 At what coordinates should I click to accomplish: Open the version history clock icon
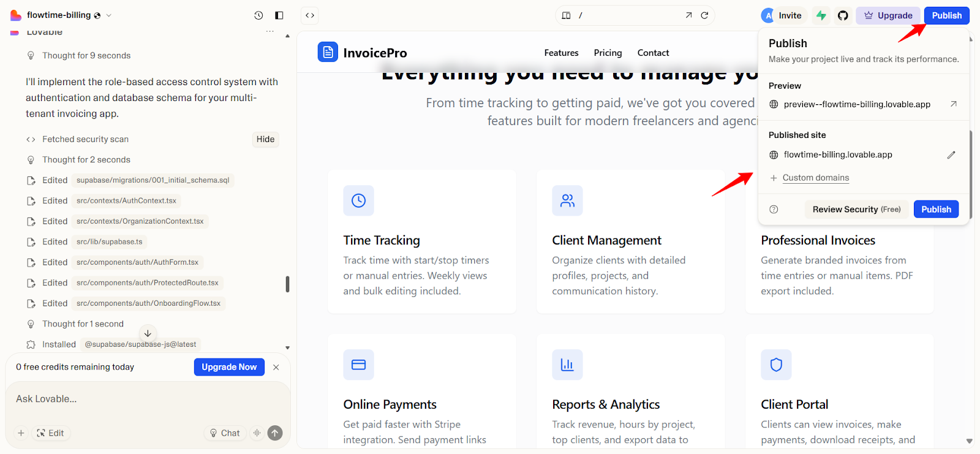point(258,15)
